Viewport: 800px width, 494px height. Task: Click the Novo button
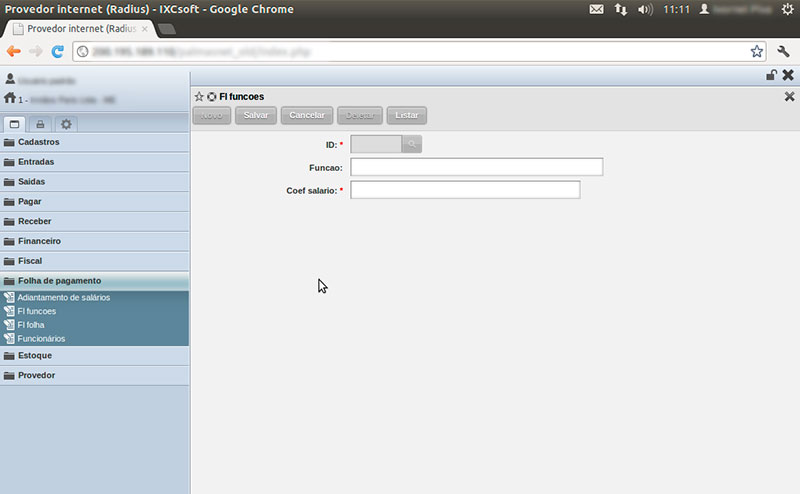click(212, 115)
